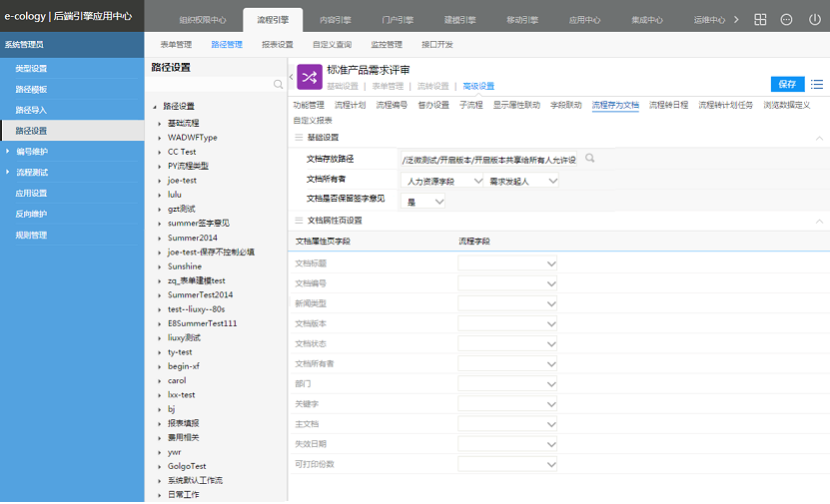Screen dimensions: 830x504
Task: Show more top navigation tabs arrow
Action: coord(736,20)
